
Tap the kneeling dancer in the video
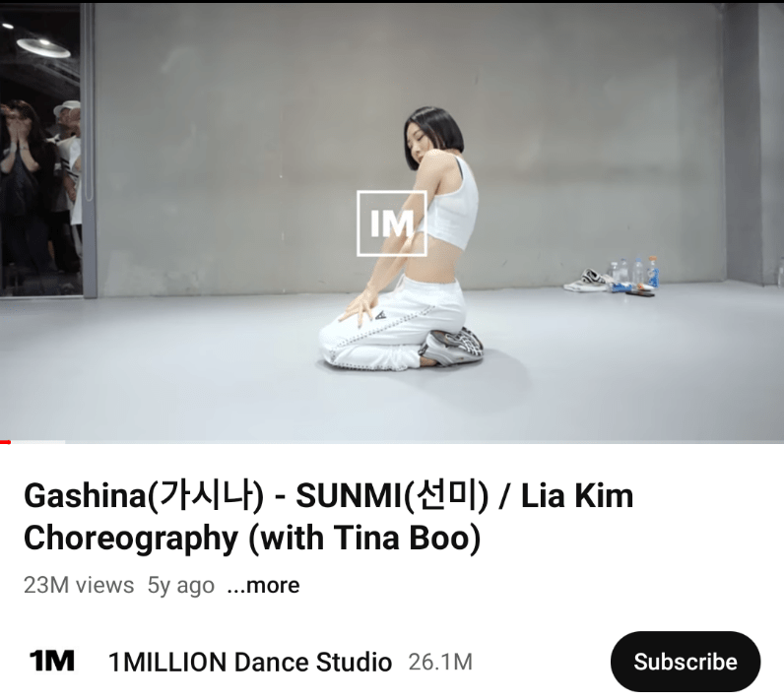(x=406, y=240)
